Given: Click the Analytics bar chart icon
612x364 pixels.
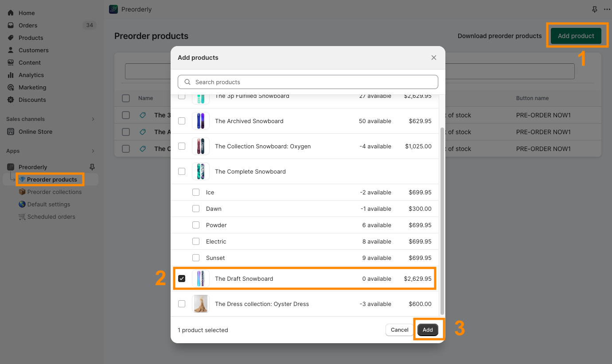Looking at the screenshot, I should click(11, 75).
